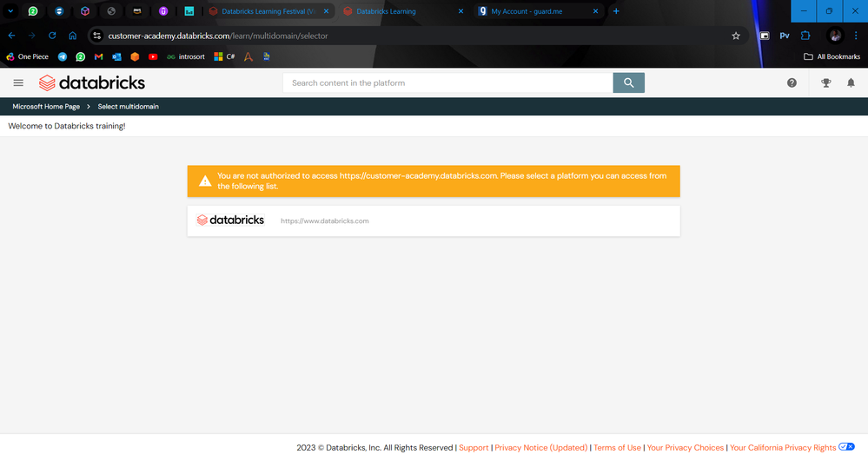Click the Databricks logo in the header
868x461 pixels.
92,83
